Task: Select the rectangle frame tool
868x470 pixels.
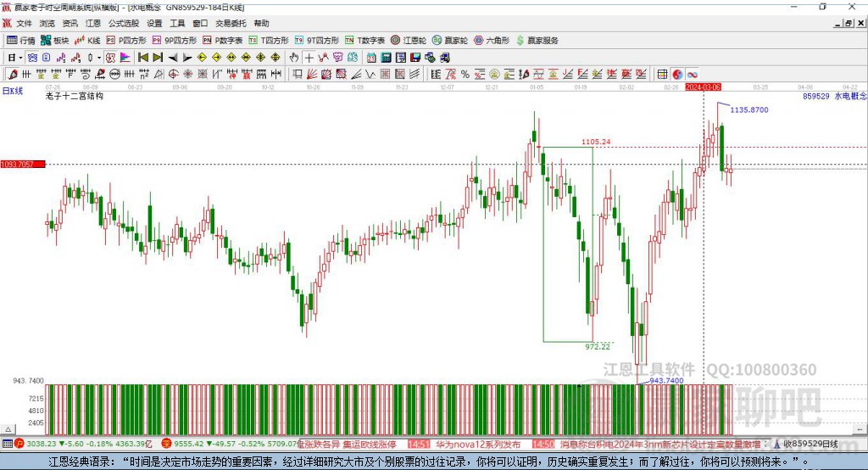Action: (x=298, y=75)
